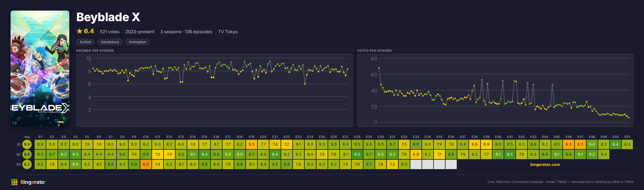Select S1 E50 cell rated 9.4
644x190 pixels.
(615, 144)
